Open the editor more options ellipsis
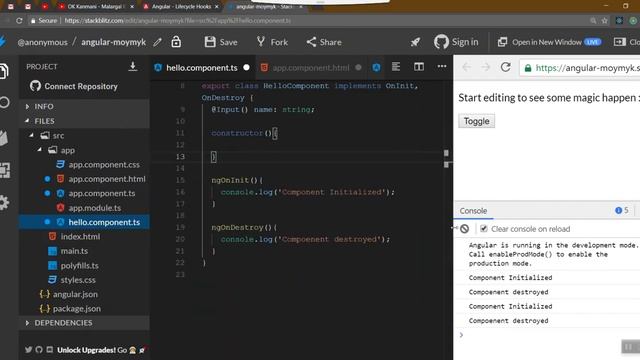This screenshot has height=360, width=640. click(442, 66)
